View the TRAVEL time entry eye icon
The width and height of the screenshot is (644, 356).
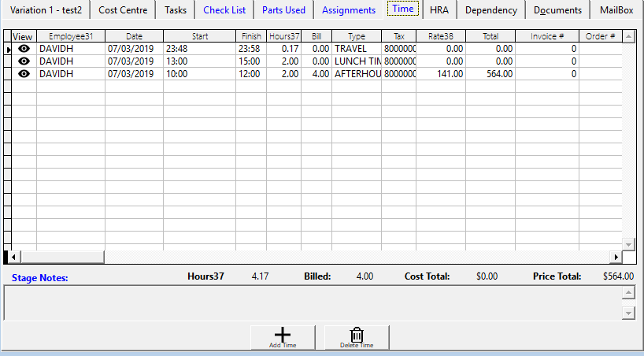[24, 49]
